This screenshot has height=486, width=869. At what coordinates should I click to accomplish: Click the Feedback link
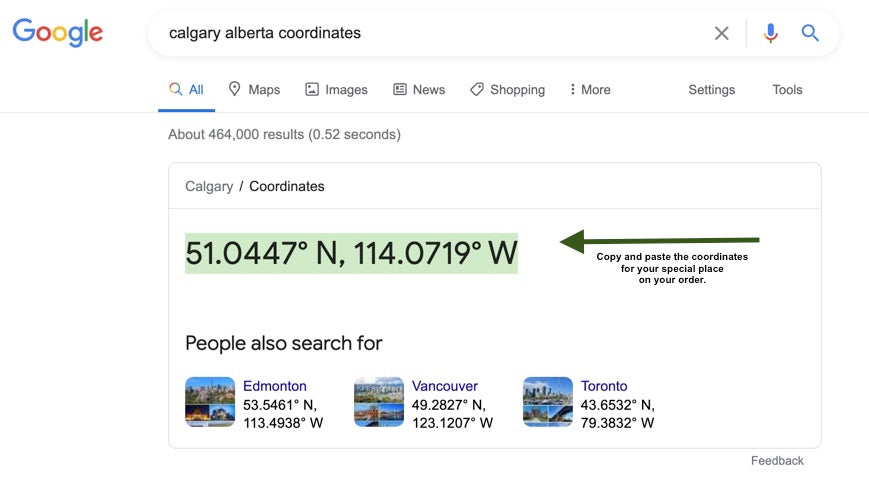tap(777, 461)
